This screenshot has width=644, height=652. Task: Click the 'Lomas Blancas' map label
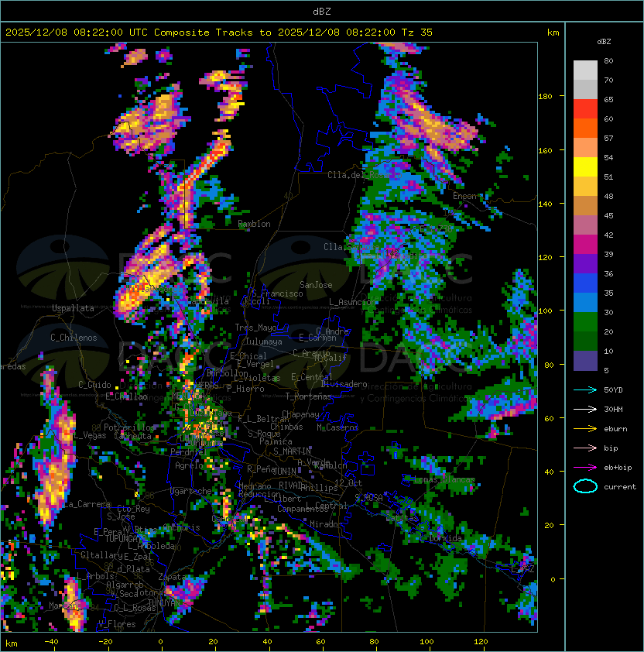pos(444,479)
